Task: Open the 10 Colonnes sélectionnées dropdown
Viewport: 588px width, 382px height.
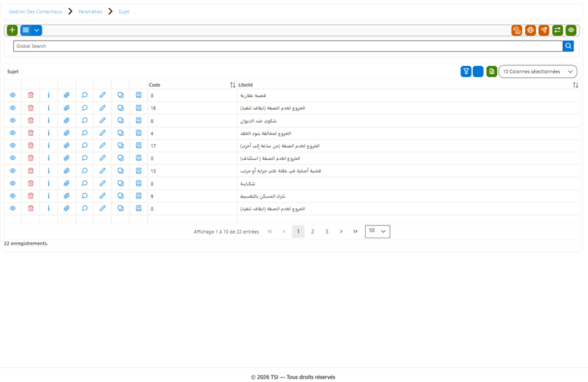Action: tap(537, 71)
